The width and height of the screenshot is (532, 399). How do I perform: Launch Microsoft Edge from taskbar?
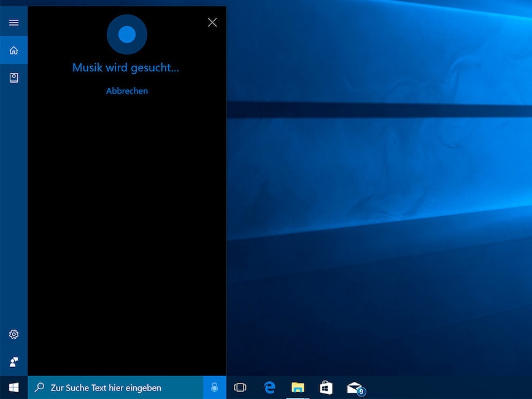(270, 387)
